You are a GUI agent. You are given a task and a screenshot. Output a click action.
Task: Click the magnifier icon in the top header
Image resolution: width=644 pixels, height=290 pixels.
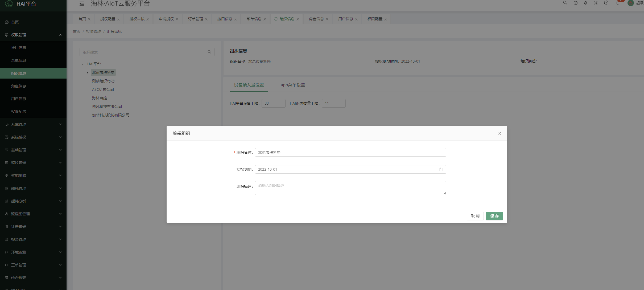[565, 3]
